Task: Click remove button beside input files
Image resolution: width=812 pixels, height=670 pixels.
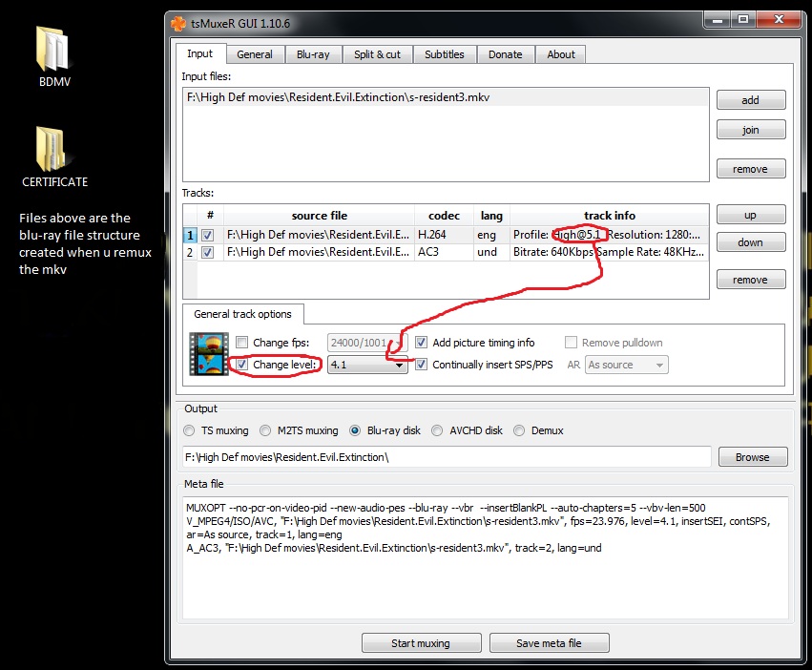Action: (x=751, y=169)
